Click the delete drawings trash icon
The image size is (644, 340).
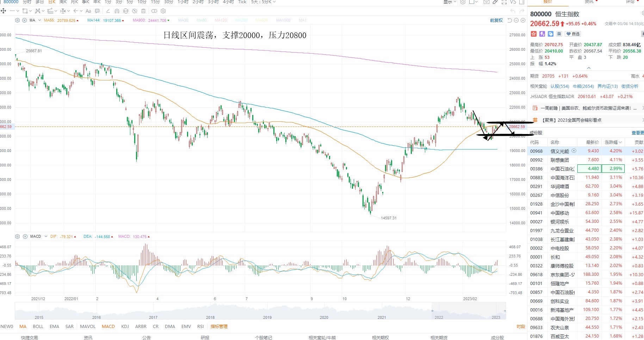click(x=143, y=11)
